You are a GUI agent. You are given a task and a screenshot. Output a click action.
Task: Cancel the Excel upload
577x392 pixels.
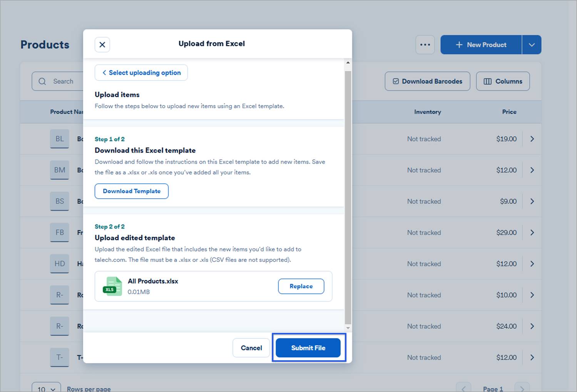[x=251, y=348]
